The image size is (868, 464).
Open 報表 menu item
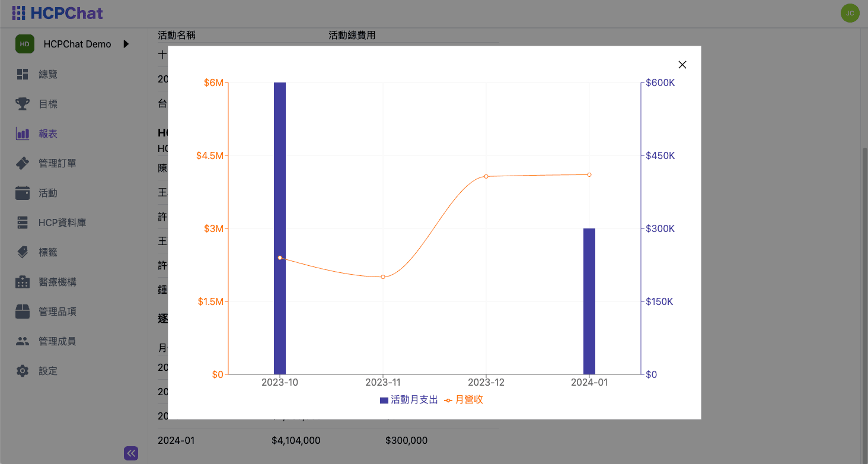tap(48, 134)
